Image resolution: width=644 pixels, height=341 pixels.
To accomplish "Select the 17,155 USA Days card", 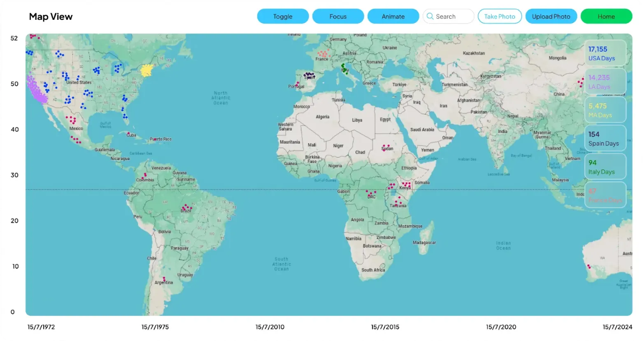I will 605,53.
